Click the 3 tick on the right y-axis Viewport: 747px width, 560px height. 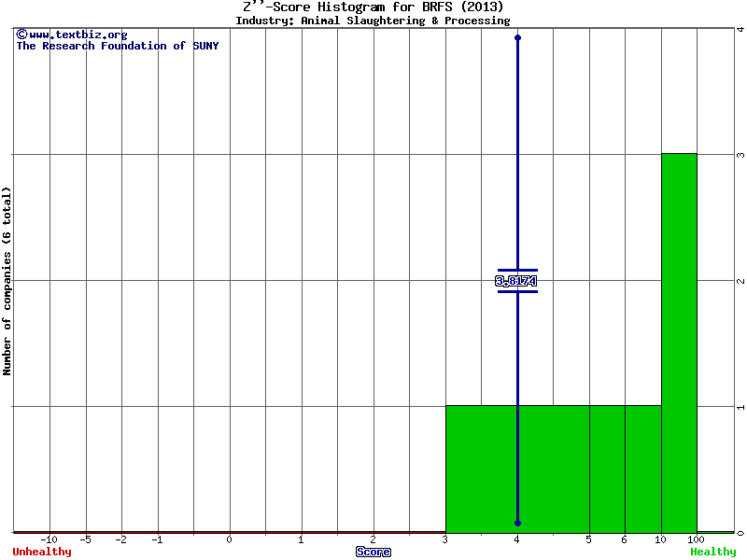tap(740, 155)
